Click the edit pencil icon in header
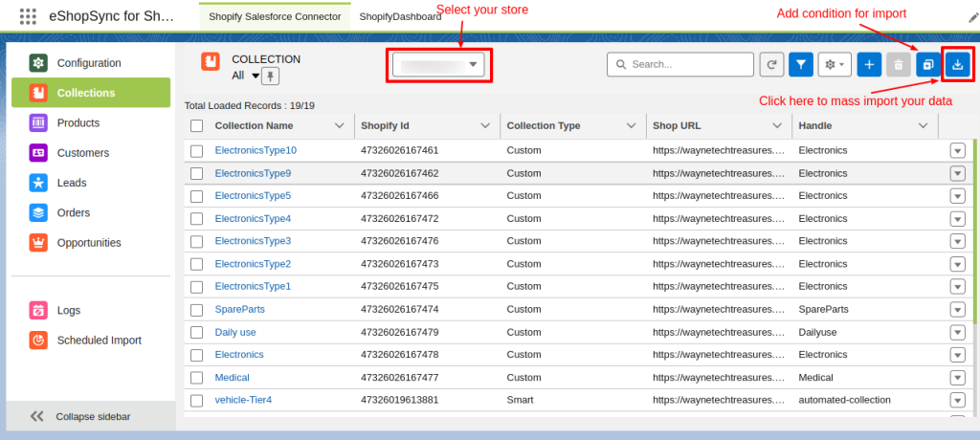 [973, 18]
